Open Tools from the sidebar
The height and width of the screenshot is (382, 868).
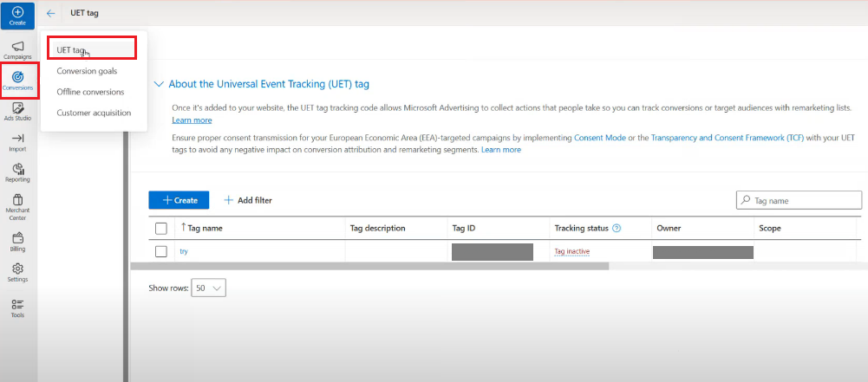pos(17,308)
